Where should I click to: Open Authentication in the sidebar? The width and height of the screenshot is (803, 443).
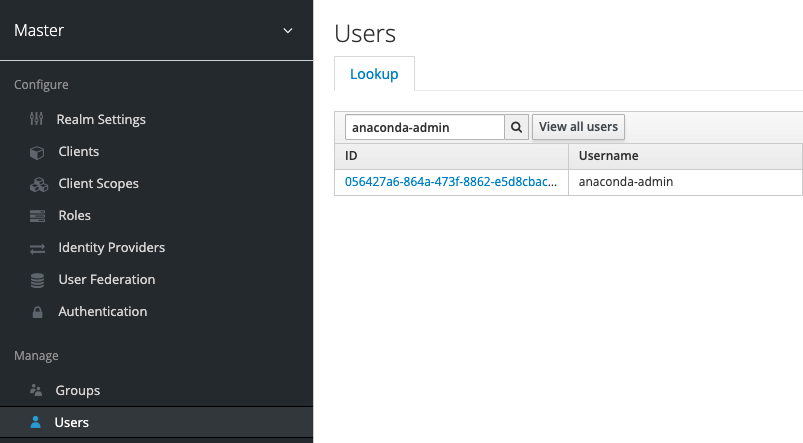tap(102, 311)
